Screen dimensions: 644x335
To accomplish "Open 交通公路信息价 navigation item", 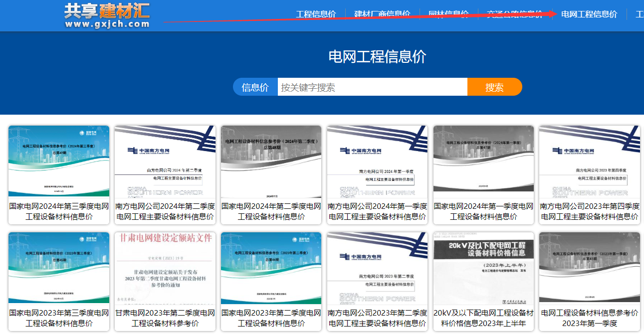I will [515, 14].
